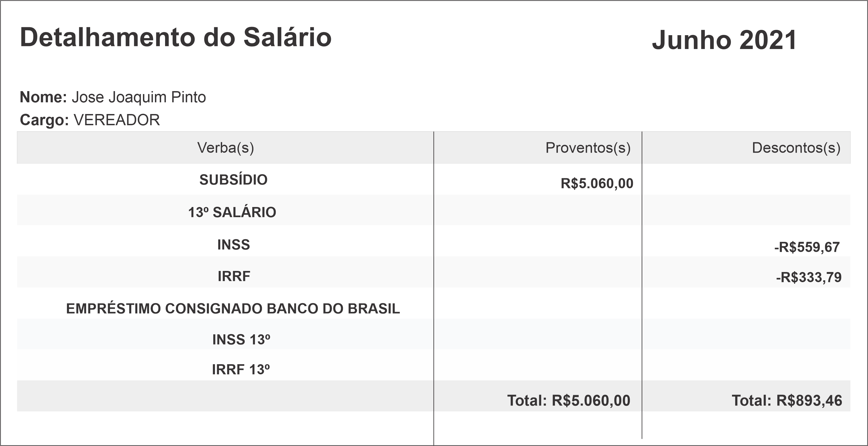Click the employee name Jose Joaquim Pinto

coord(138,97)
